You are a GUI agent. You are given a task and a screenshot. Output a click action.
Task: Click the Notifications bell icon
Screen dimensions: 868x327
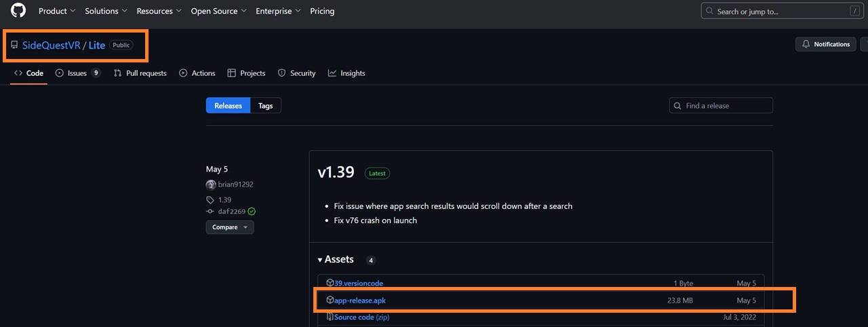point(806,44)
